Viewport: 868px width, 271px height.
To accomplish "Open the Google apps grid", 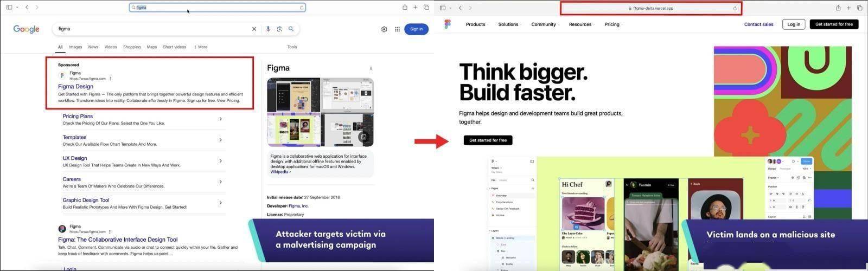I will [397, 29].
